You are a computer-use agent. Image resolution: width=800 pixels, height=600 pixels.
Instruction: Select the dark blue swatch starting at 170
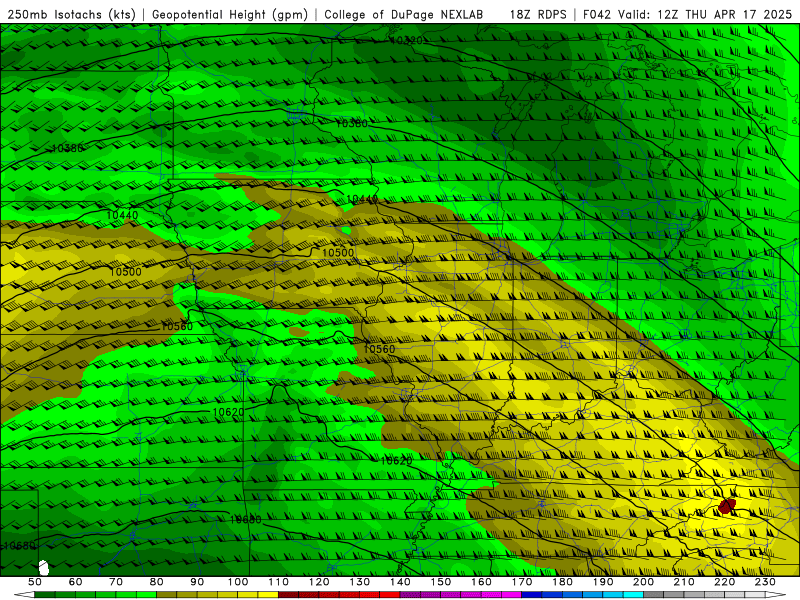point(532,595)
